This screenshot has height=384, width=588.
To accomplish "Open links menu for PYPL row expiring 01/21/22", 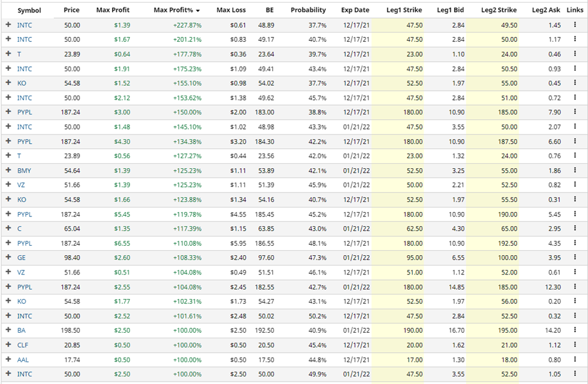I will pyautogui.click(x=574, y=286).
